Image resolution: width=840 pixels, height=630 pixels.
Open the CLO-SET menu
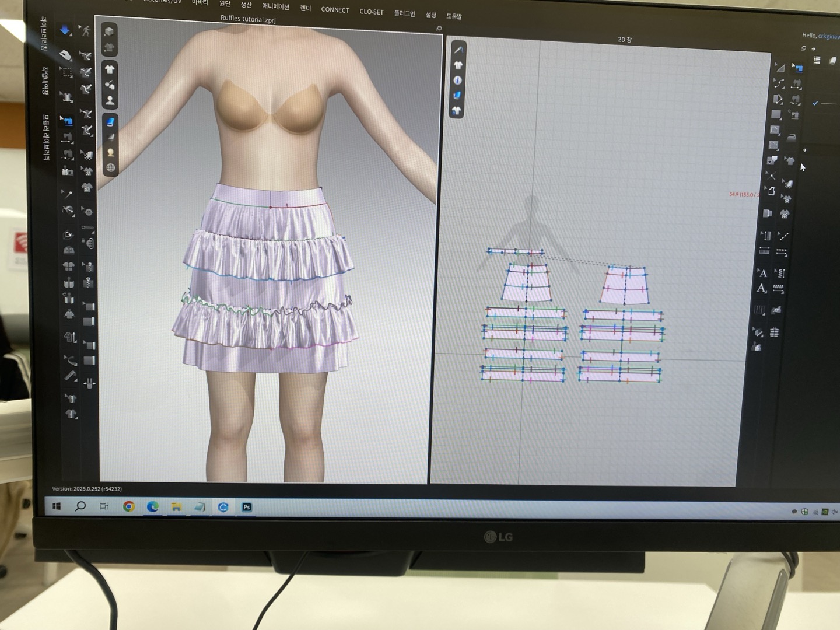tap(372, 12)
